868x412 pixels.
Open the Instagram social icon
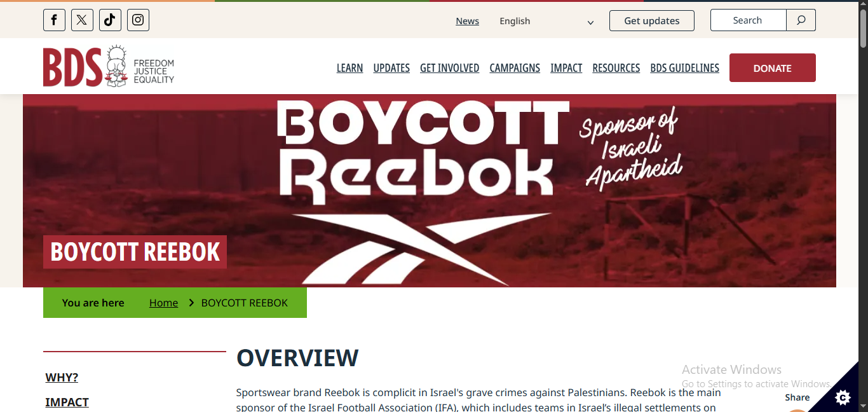(x=138, y=20)
